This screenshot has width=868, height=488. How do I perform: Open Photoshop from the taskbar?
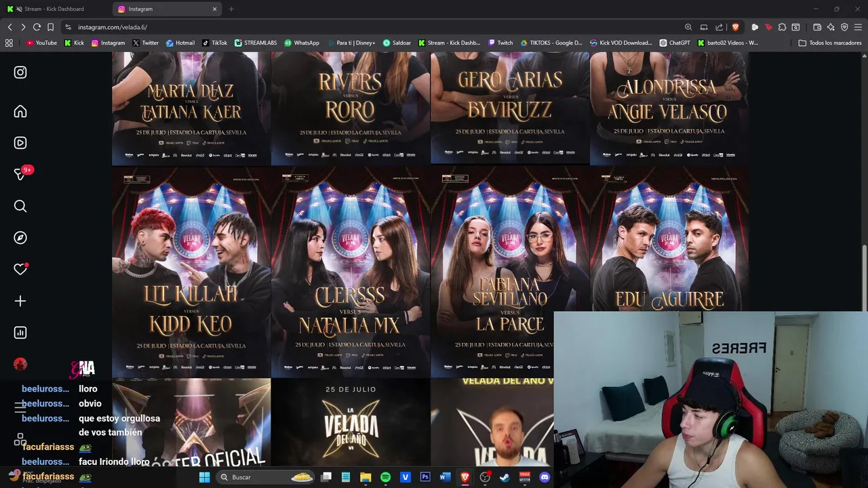tap(425, 477)
